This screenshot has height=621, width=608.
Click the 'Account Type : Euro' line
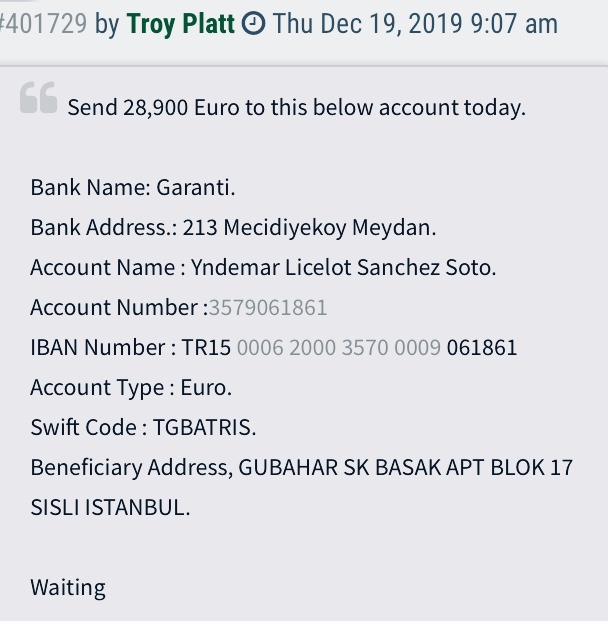coord(131,388)
